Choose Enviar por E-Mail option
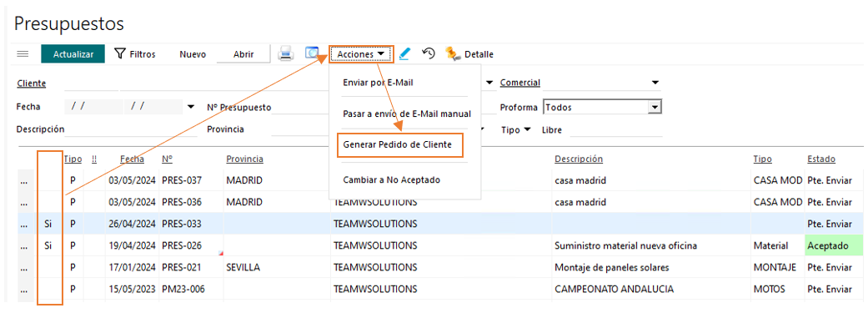Image resolution: width=868 pixels, height=313 pixels. [x=378, y=83]
